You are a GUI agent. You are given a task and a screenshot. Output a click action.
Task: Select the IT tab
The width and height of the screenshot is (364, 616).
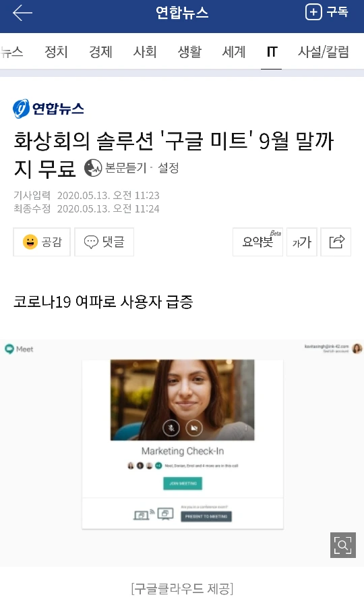coord(272,52)
